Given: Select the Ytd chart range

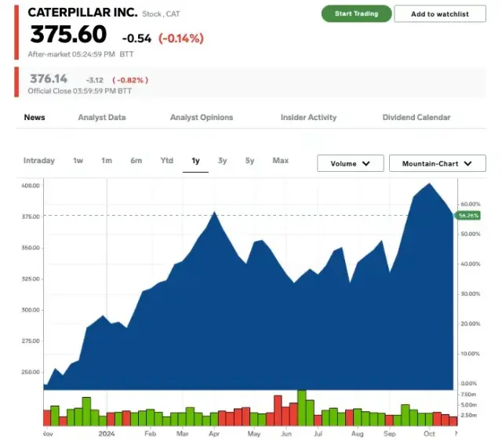Looking at the screenshot, I should tap(166, 161).
